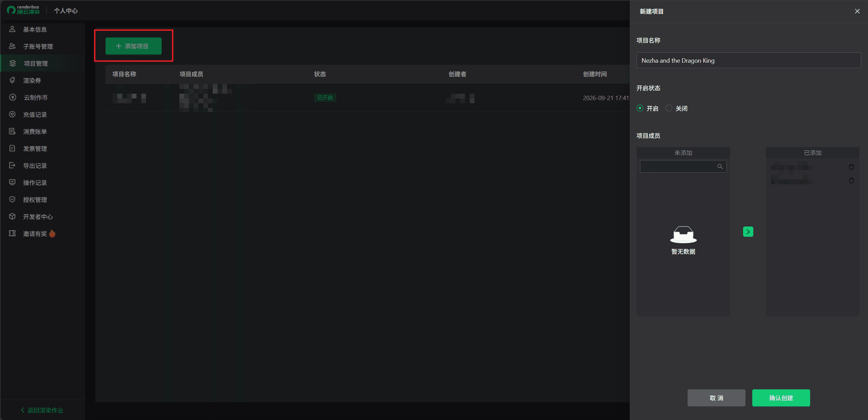Click the 项目名称 column header
The image size is (868, 420).
[x=124, y=74]
